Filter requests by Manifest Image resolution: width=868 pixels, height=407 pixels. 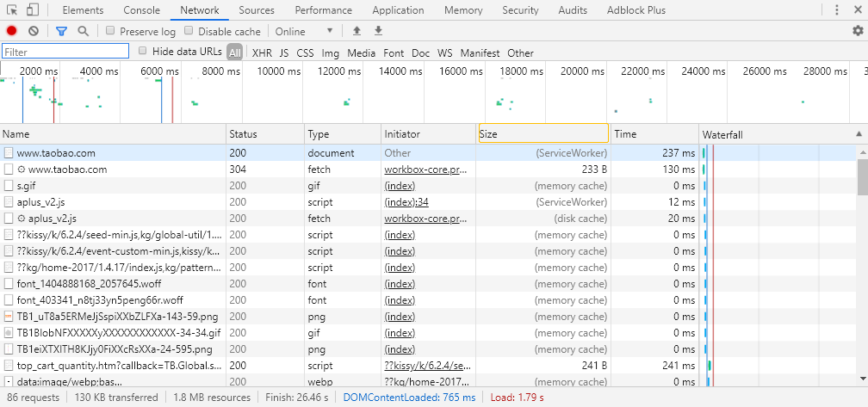[x=480, y=53]
